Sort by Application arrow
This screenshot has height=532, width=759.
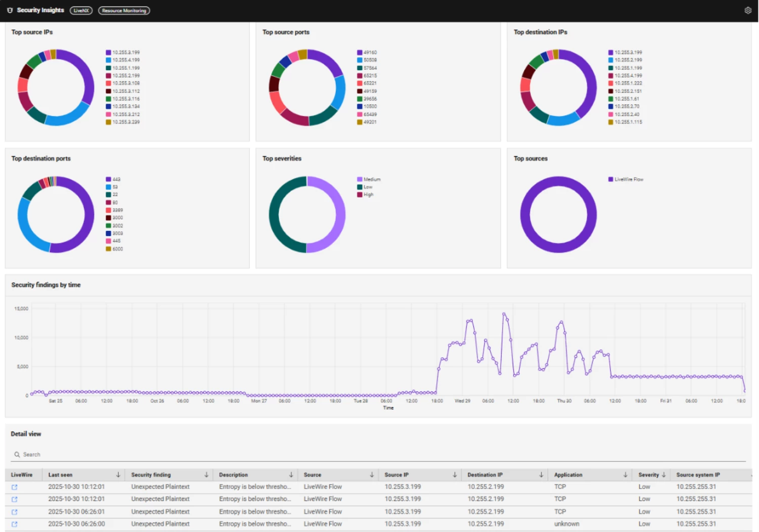(626, 474)
